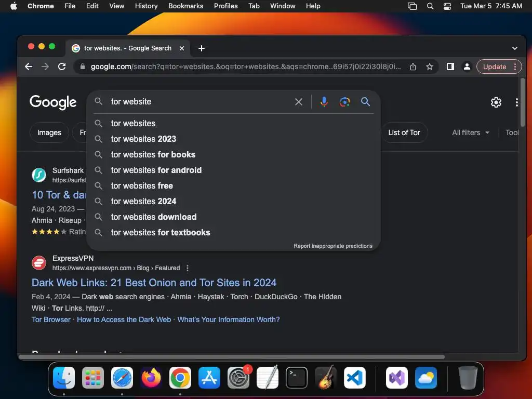Screen dimensions: 532x399
Task: Open Control Center in menu bar
Action: click(447, 6)
